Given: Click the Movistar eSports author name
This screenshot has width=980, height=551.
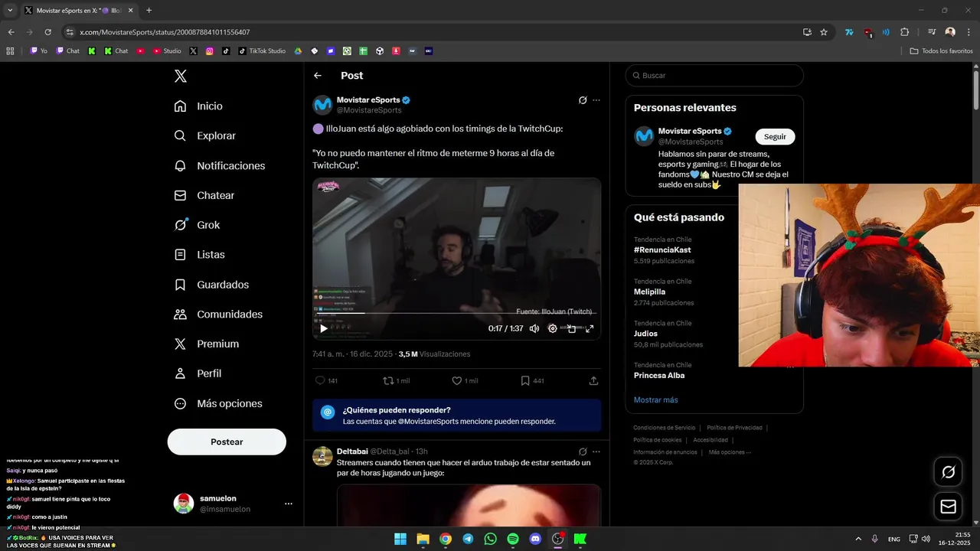Looking at the screenshot, I should 368,100.
